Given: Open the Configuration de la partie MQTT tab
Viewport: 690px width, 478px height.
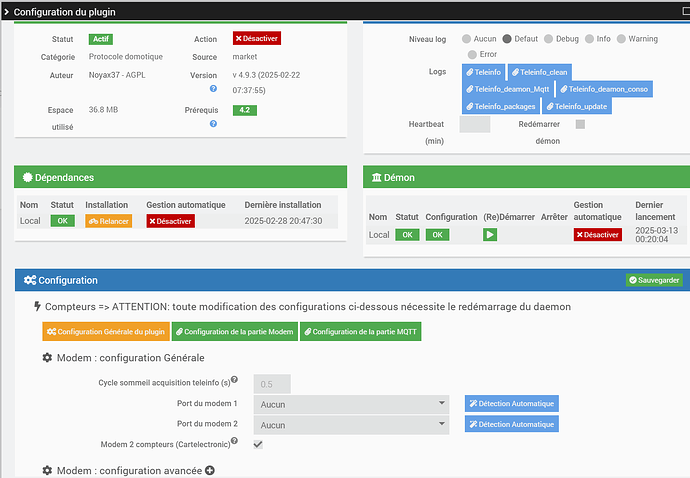Looking at the screenshot, I should [360, 331].
